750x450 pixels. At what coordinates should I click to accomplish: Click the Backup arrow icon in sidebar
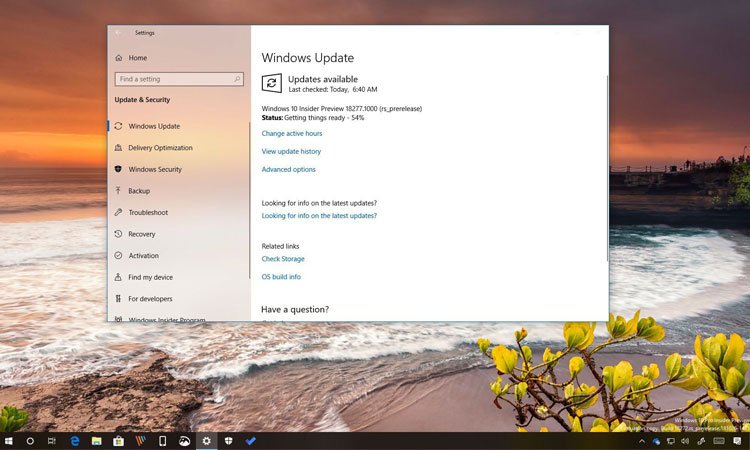point(119,191)
